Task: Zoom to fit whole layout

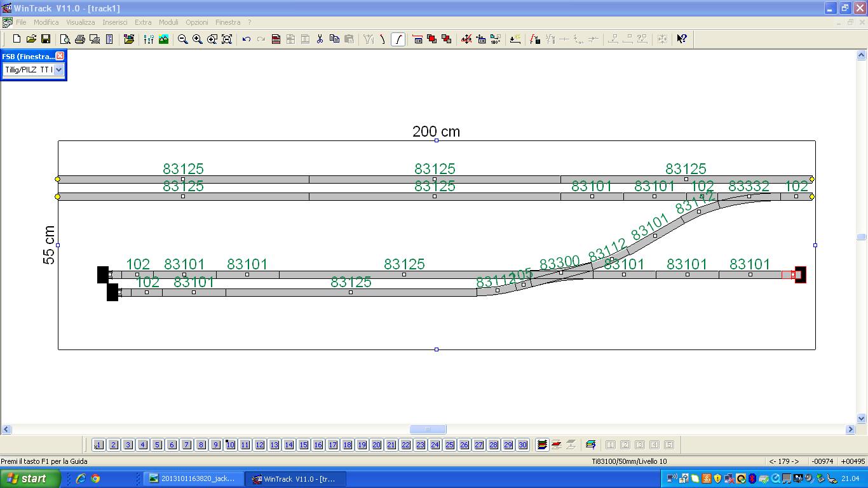Action: coord(227,39)
